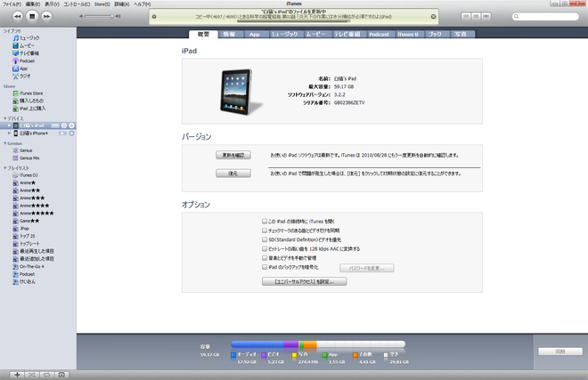
Task: Switch to list view button
Action: tap(466, 16)
